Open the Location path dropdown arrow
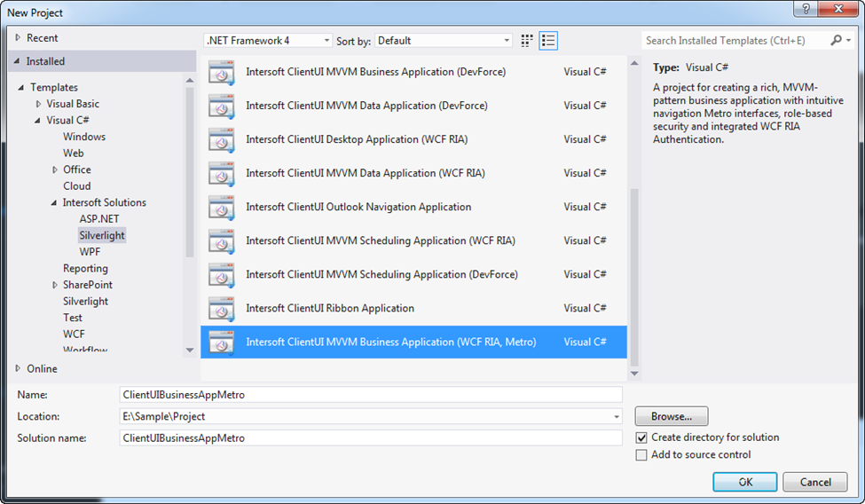Viewport: 865px width, 504px height. 617,417
